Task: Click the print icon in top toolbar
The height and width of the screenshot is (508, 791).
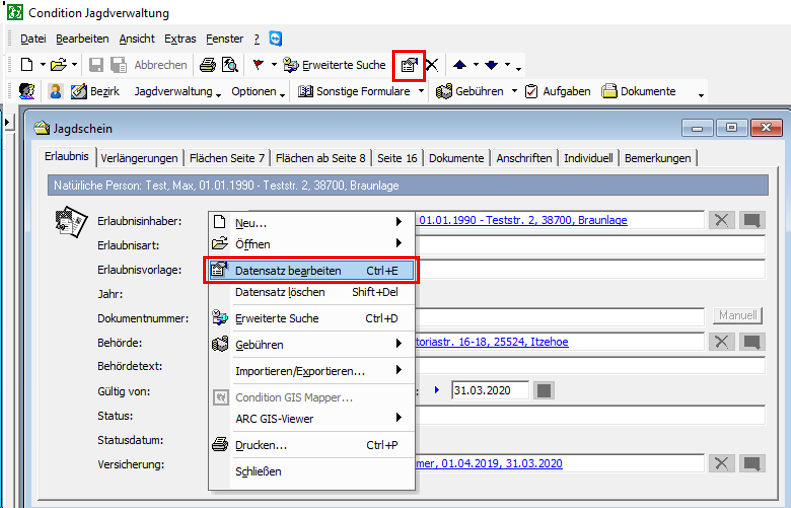Action: pyautogui.click(x=207, y=65)
